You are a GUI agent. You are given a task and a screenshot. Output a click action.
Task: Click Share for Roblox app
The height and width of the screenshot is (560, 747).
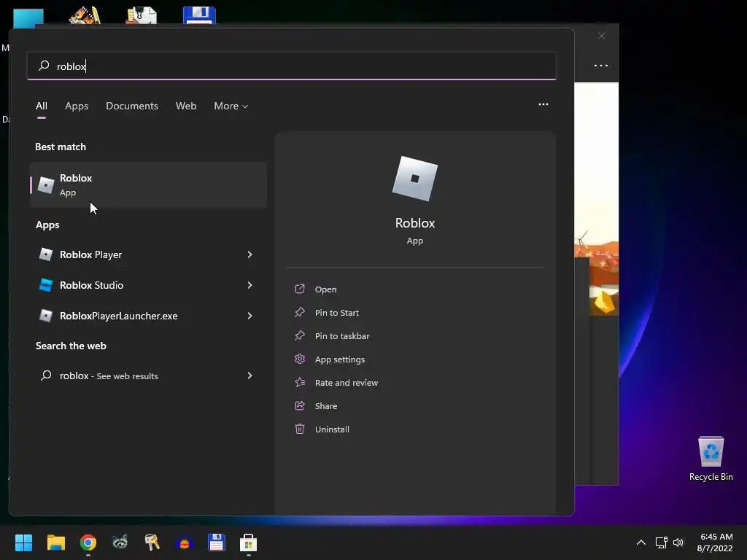click(x=326, y=406)
